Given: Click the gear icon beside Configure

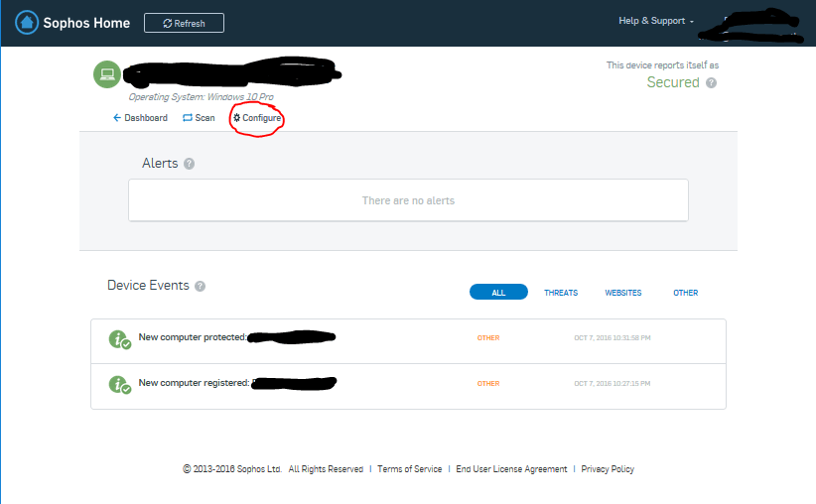Looking at the screenshot, I should coord(237,117).
